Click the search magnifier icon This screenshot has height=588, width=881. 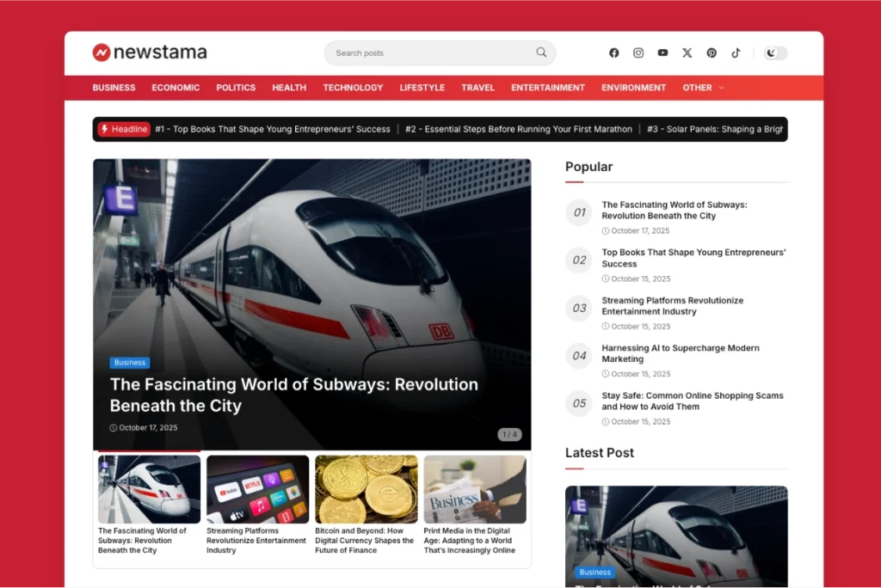click(x=541, y=52)
